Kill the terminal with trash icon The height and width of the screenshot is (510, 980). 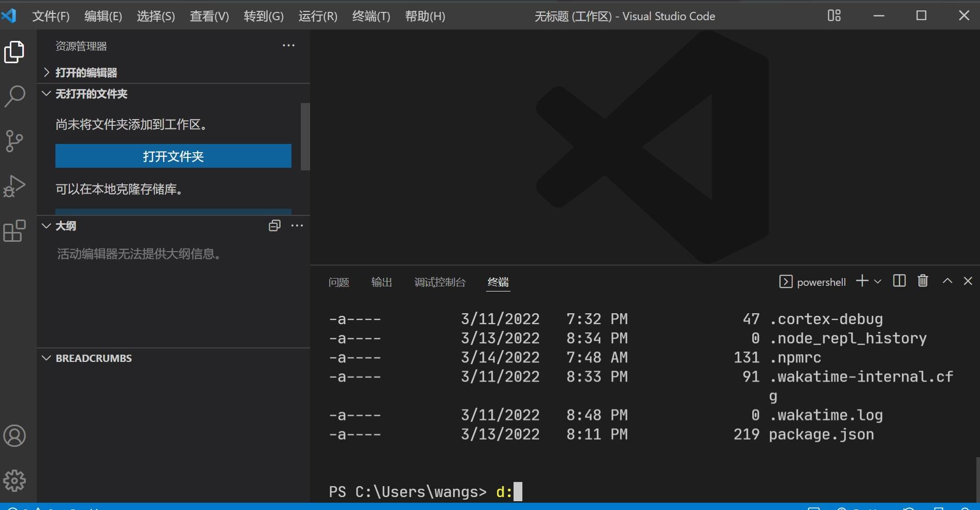coord(923,281)
